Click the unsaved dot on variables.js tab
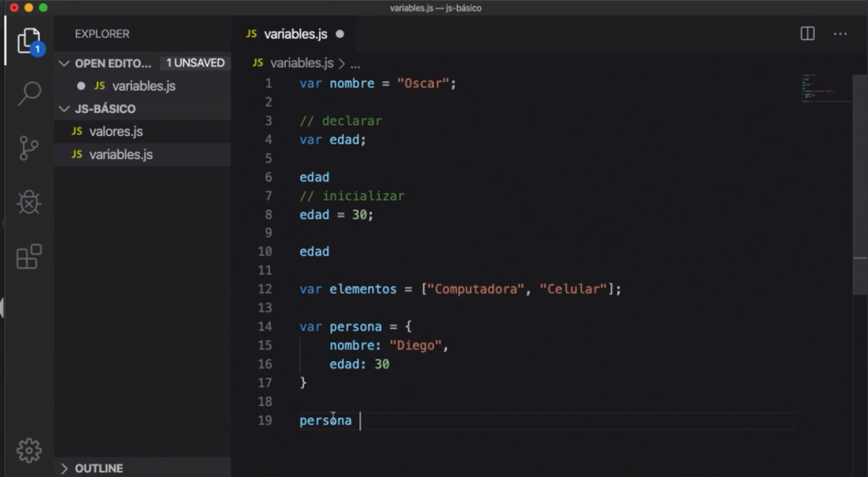 (x=340, y=34)
